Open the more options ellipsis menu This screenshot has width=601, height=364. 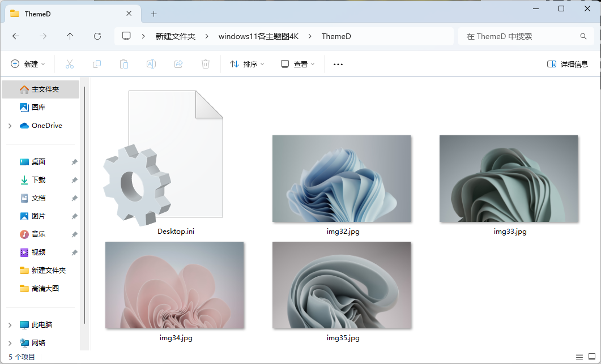pyautogui.click(x=338, y=64)
